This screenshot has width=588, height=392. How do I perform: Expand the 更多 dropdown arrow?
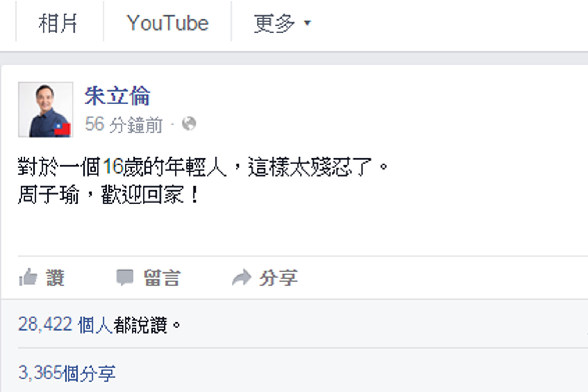[308, 23]
